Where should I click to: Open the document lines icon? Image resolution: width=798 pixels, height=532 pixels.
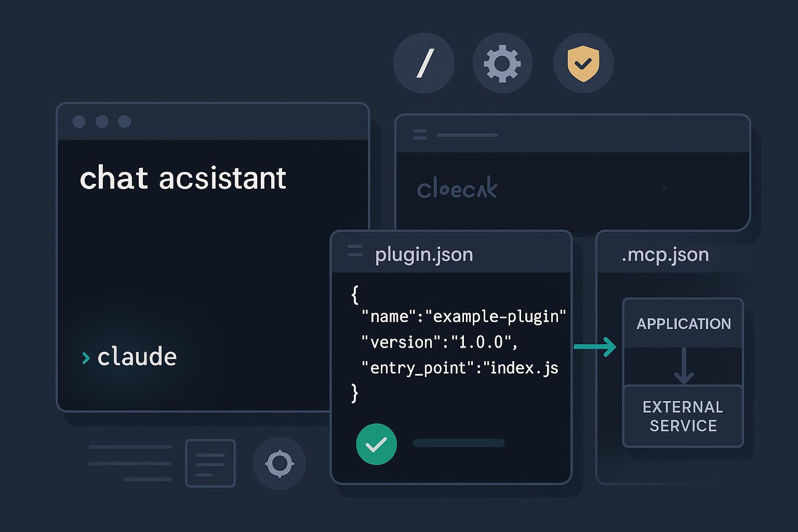(x=210, y=463)
